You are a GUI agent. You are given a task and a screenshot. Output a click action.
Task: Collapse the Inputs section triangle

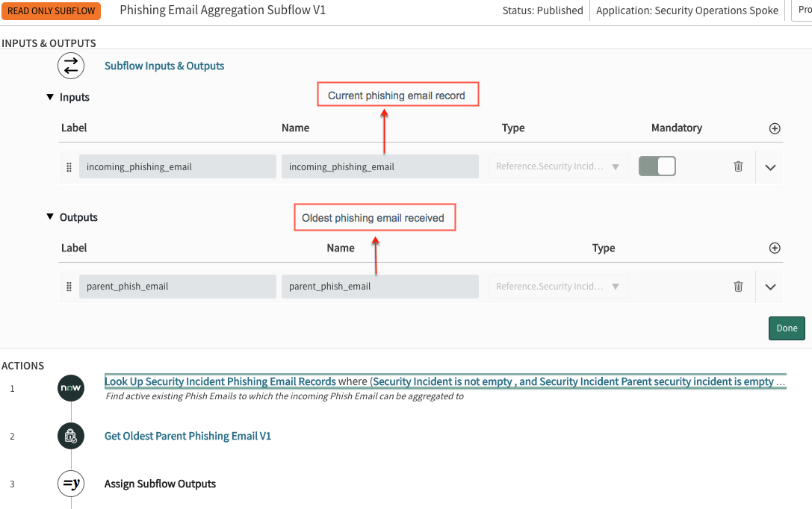coord(50,97)
